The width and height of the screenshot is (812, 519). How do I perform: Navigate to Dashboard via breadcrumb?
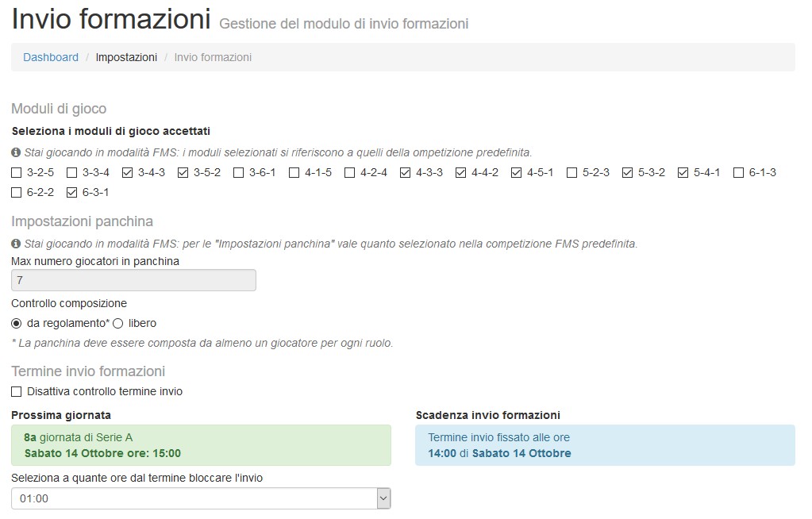click(x=50, y=57)
